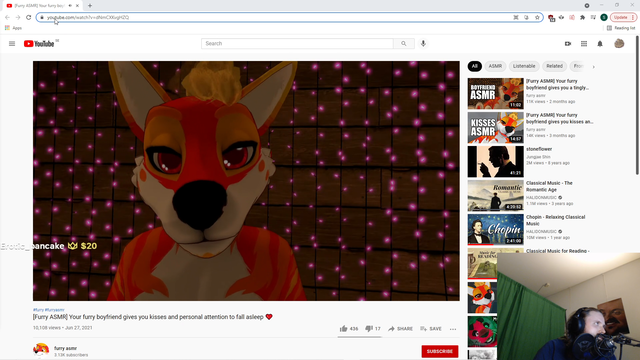This screenshot has width=640, height=360.
Task: Open the KISSES ASMR thumbnail video
Action: (496, 128)
